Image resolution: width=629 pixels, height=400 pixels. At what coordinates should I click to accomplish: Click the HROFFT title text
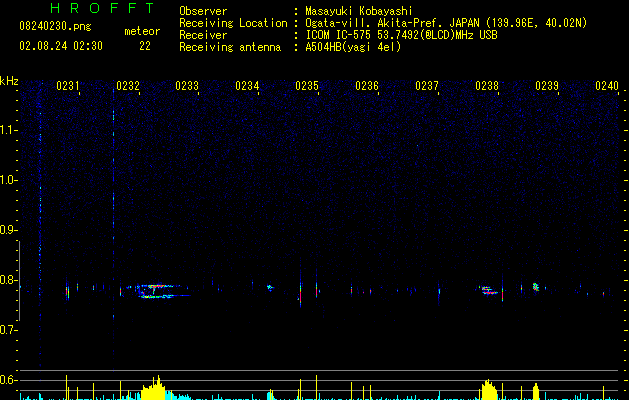tap(103, 8)
